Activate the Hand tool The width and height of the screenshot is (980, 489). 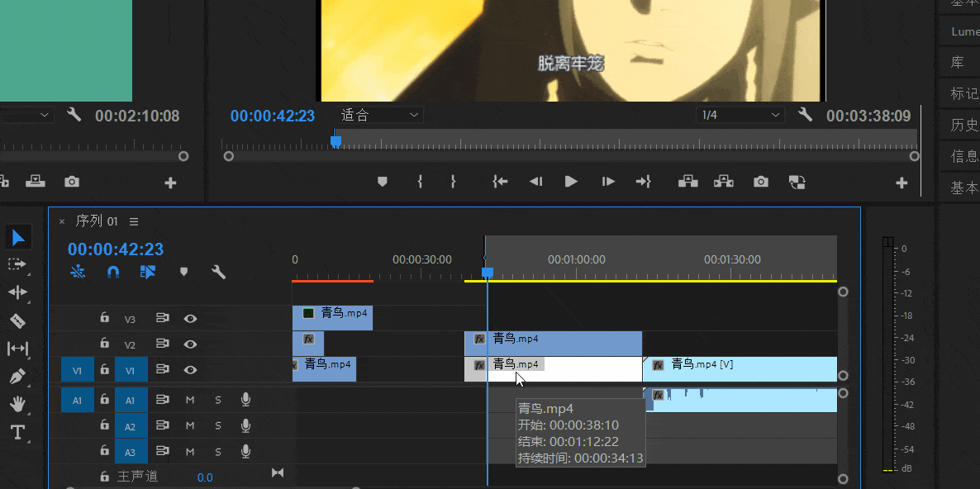18,405
